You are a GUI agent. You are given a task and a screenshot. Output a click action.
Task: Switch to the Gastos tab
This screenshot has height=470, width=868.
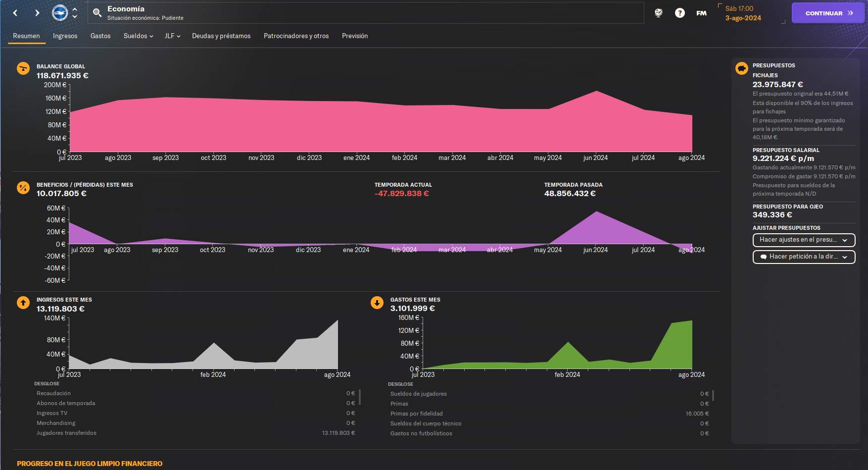click(x=100, y=36)
